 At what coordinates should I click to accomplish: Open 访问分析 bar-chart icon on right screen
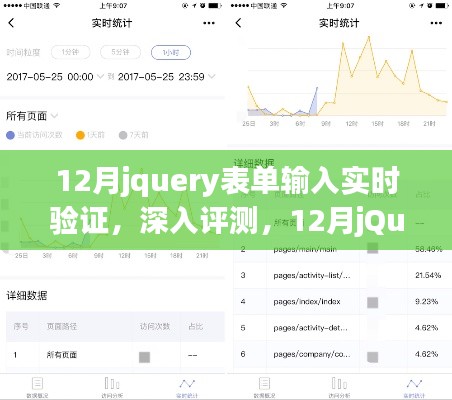[339, 383]
